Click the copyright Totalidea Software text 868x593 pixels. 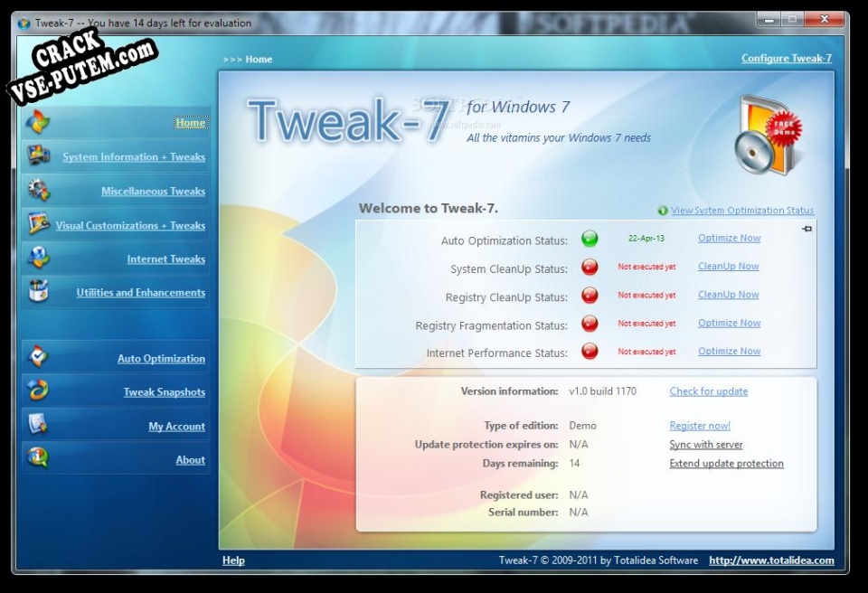pos(599,560)
